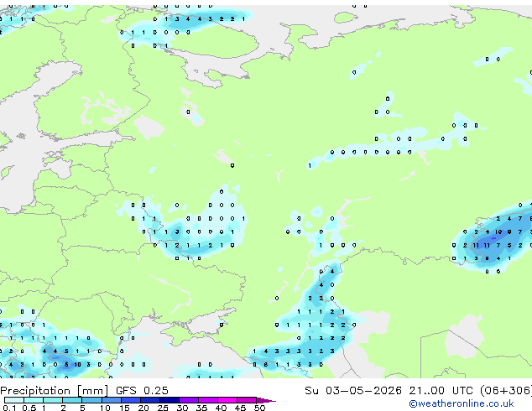Pick the 15–20 mm legend color box
532x411 pixels.
pos(131,400)
